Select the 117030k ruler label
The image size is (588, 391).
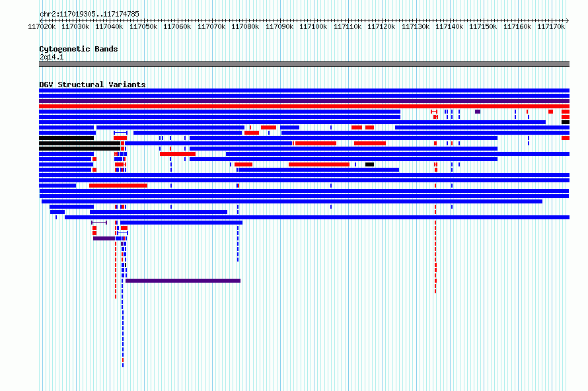click(x=75, y=26)
